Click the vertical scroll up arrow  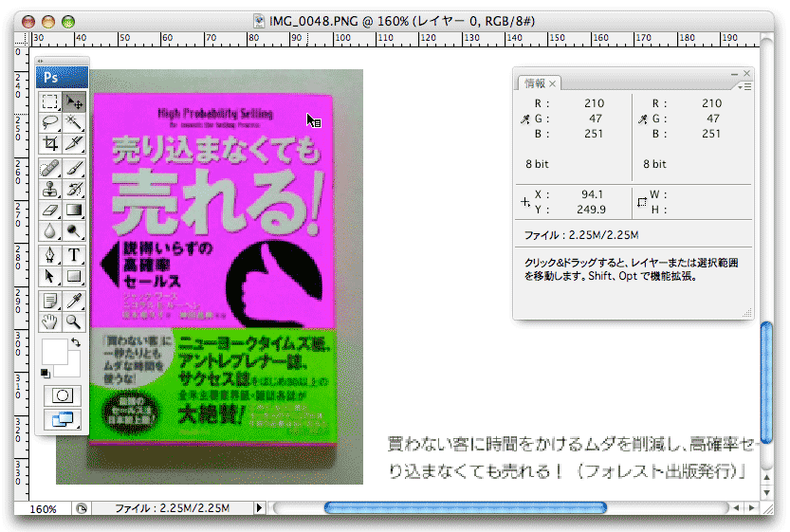[766, 478]
